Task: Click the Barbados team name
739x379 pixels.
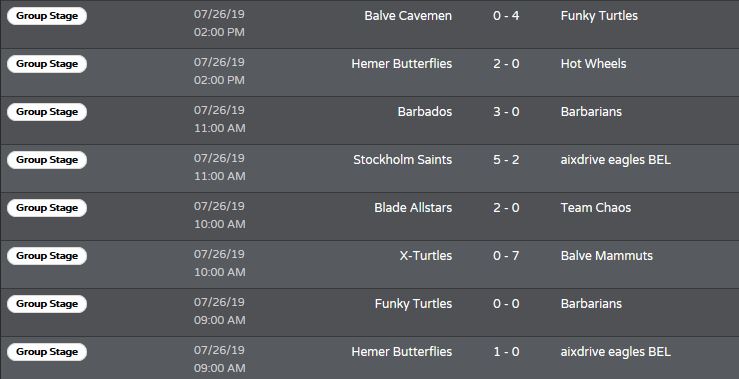Action: click(x=425, y=112)
